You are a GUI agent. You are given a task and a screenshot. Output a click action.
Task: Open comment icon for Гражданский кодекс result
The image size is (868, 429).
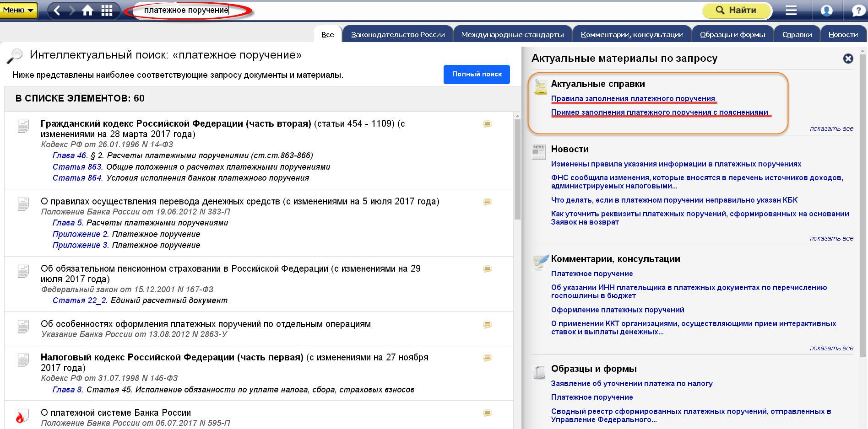488,124
